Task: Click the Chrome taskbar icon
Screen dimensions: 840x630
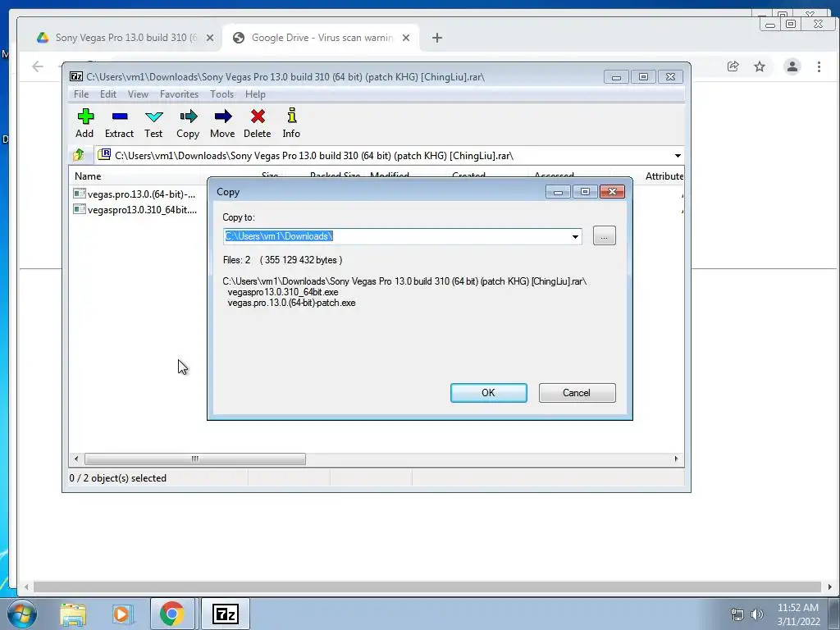Action: click(172, 614)
